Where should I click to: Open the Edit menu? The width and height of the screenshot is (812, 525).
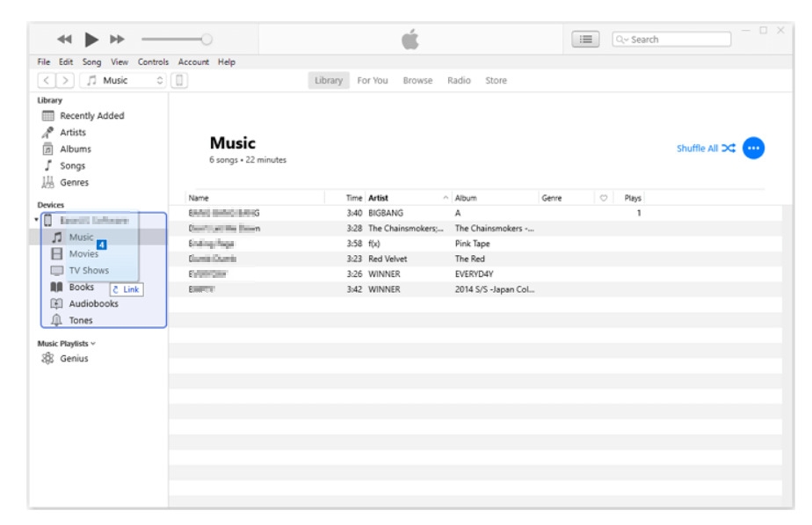click(66, 62)
